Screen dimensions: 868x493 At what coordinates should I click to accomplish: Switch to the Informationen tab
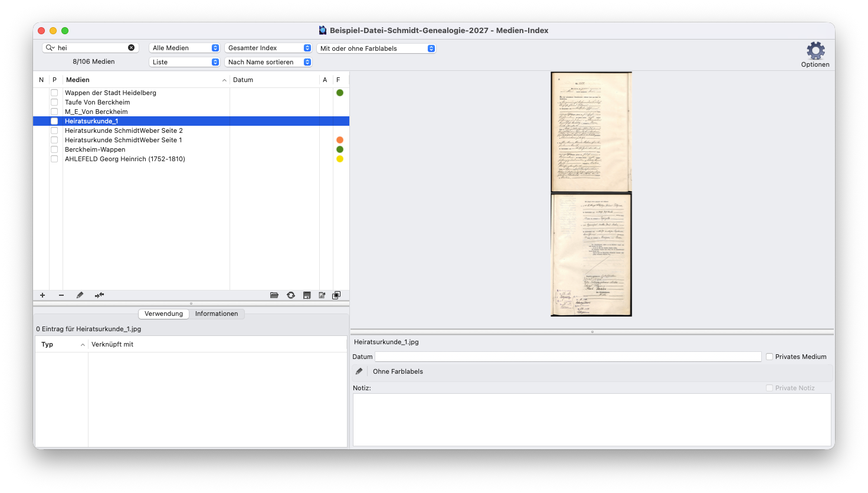tap(217, 314)
